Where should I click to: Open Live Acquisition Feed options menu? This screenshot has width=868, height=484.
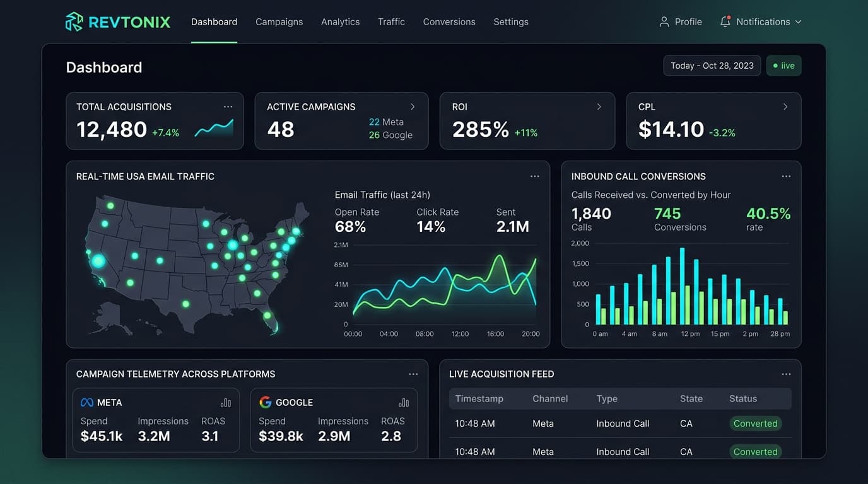coord(786,374)
